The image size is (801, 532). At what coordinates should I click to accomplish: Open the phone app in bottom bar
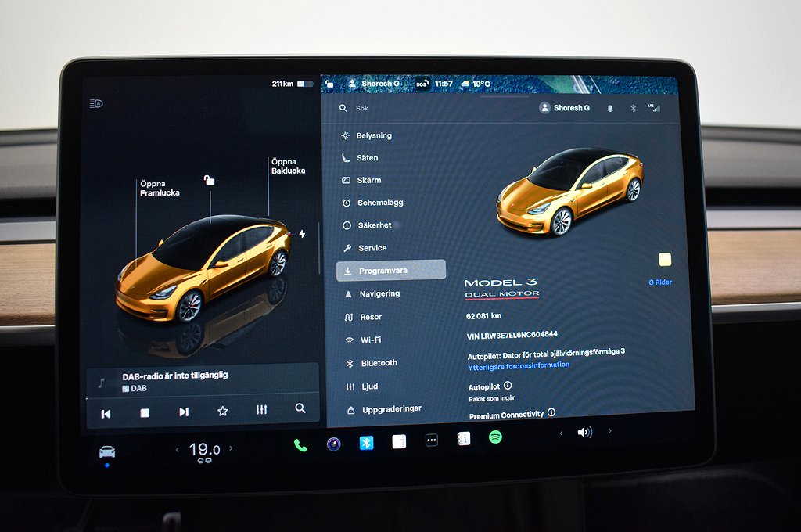(300, 444)
